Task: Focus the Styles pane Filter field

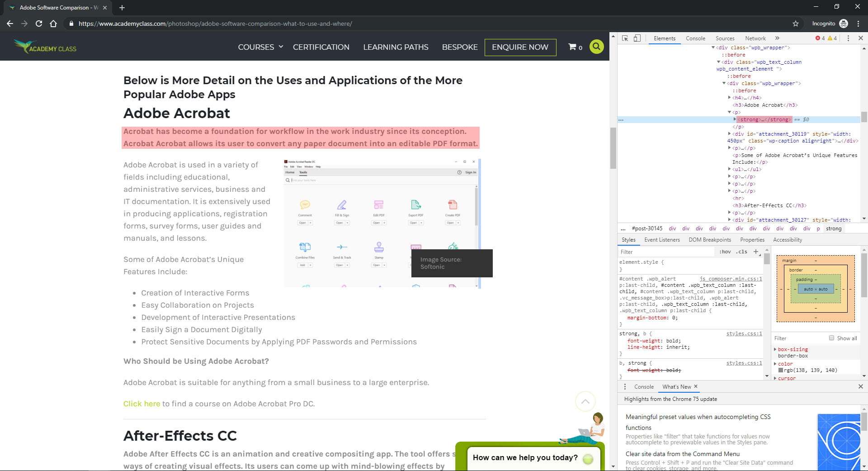Action: tap(667, 252)
